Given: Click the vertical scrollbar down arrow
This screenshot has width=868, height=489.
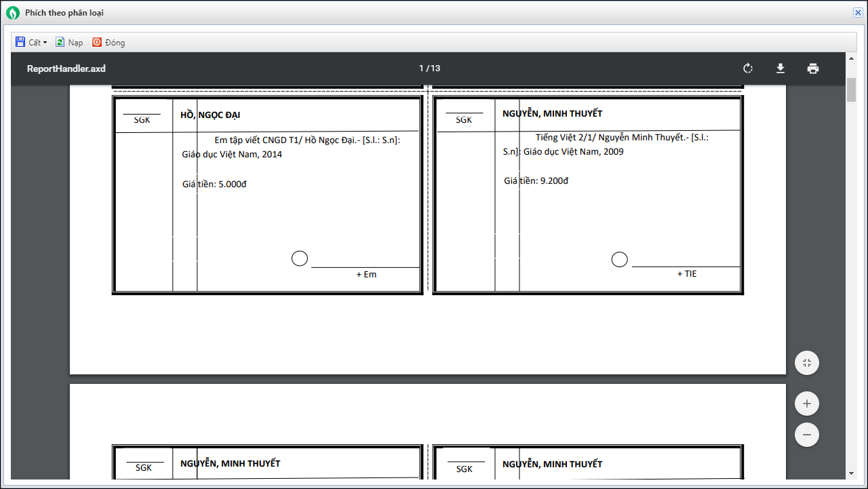Looking at the screenshot, I should [851, 473].
